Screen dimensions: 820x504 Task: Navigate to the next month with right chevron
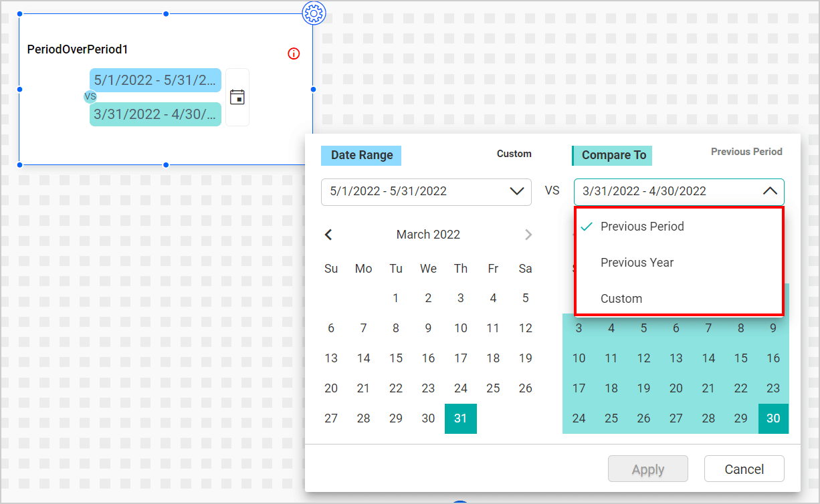point(528,235)
